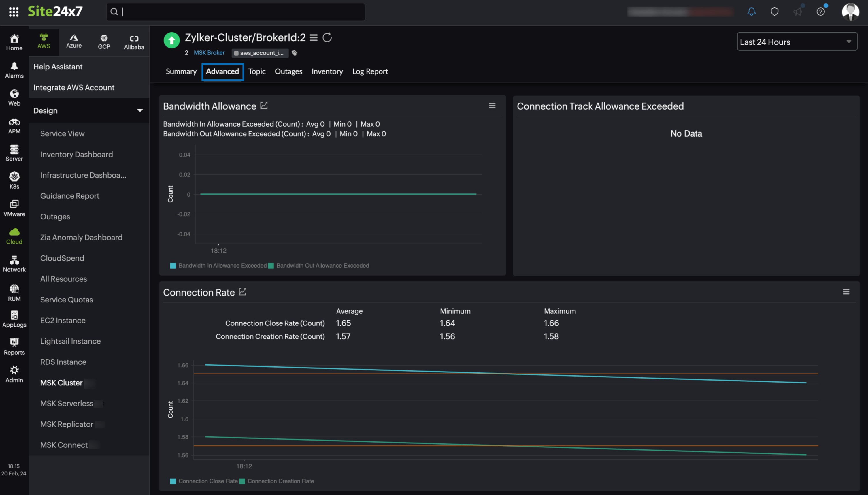This screenshot has height=495, width=868.
Task: Open Connection Rate chart popout icon
Action: (242, 292)
